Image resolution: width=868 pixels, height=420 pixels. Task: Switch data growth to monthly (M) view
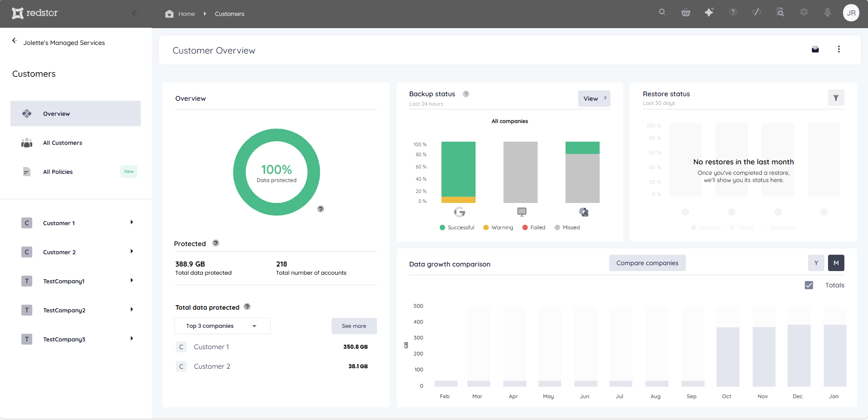[836, 263]
